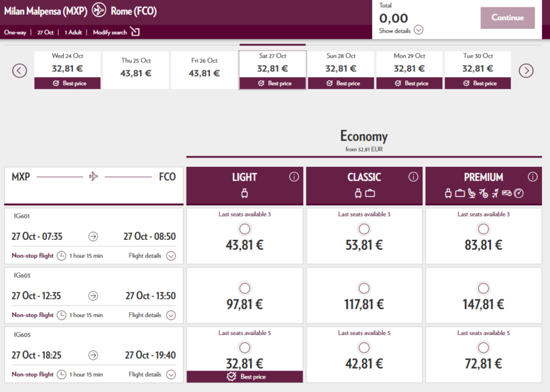
Task: Click the airplane icon between Milan and Rome
Action: pos(99,11)
